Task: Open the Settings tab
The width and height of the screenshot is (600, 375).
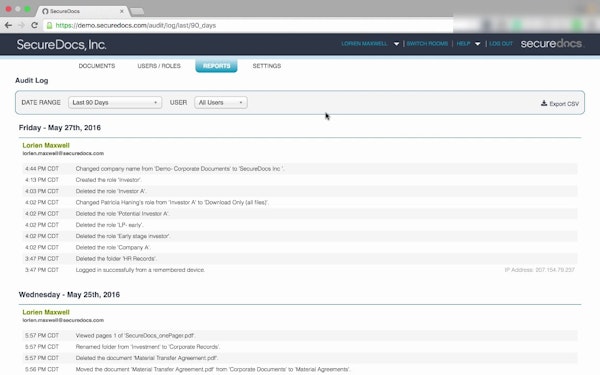Action: (267, 66)
